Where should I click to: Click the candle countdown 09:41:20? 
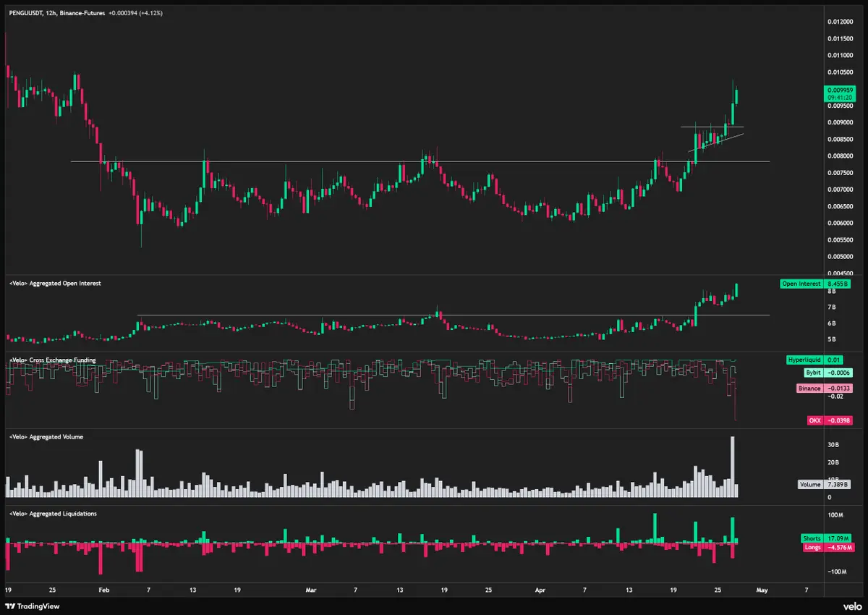pos(839,97)
